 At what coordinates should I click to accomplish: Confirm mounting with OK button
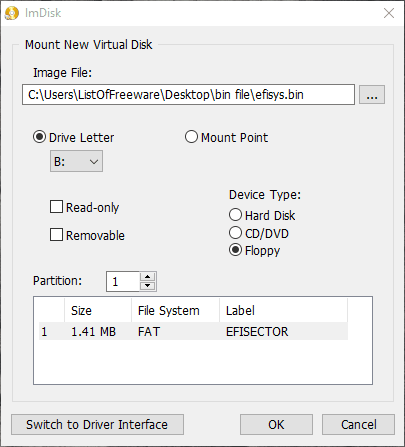(276, 425)
